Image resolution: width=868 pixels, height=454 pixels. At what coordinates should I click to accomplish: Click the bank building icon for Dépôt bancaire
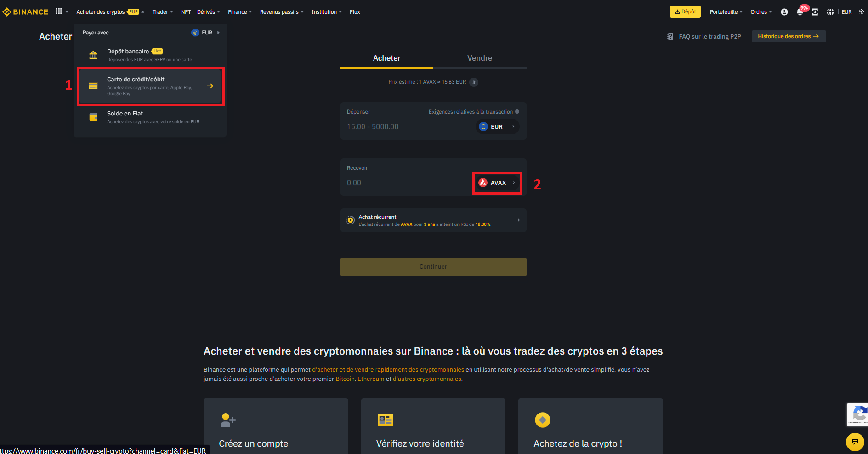tap(93, 55)
